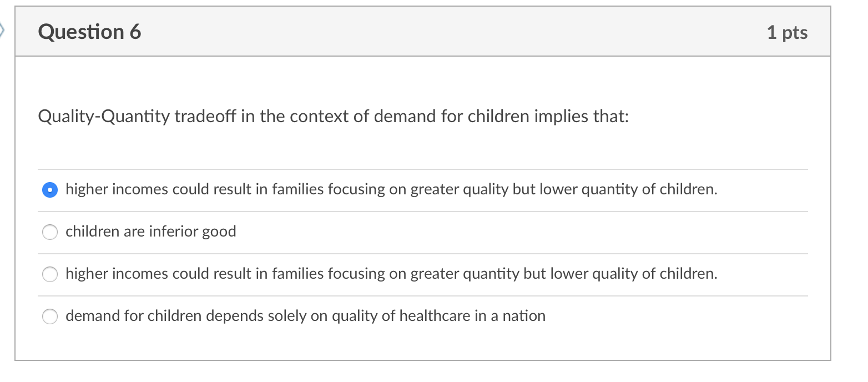
Task: Click the Question 6 heading text
Action: (x=89, y=32)
